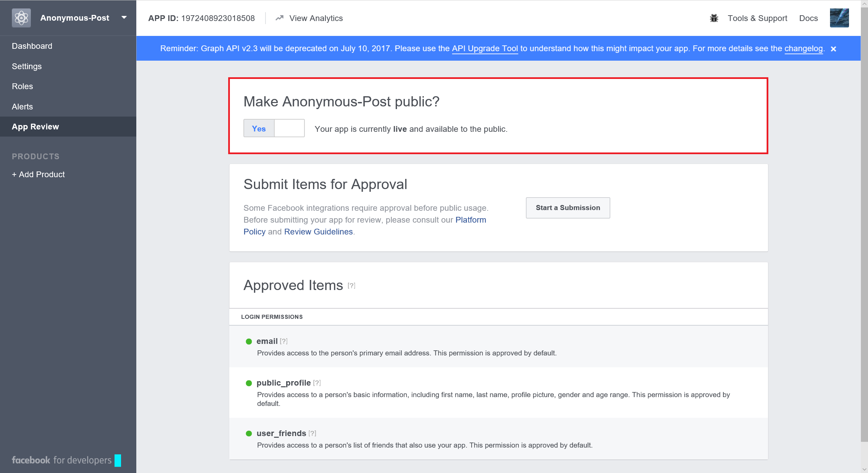Click the View Analytics trend arrow icon

pyautogui.click(x=279, y=18)
